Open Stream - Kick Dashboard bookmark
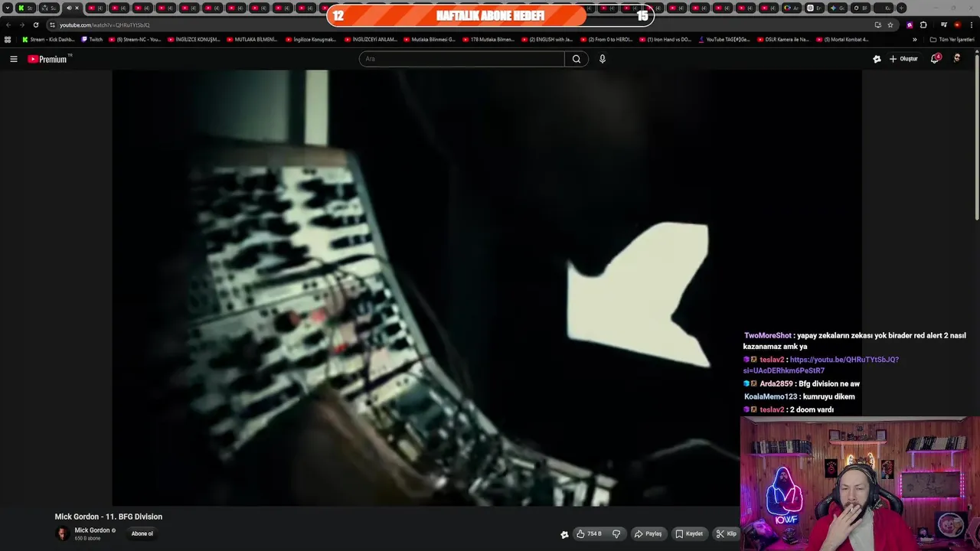The width and height of the screenshot is (980, 551). tap(47, 39)
